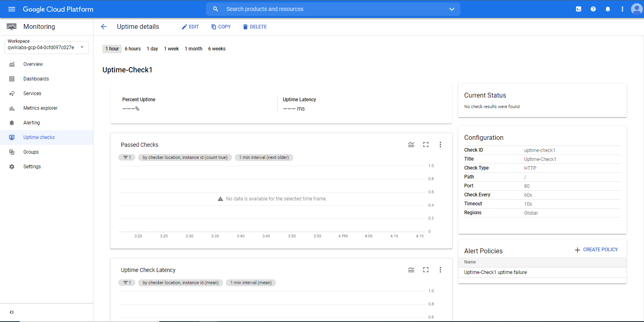Click the Groups icon in sidebar
The height and width of the screenshot is (322, 644).
[x=12, y=152]
